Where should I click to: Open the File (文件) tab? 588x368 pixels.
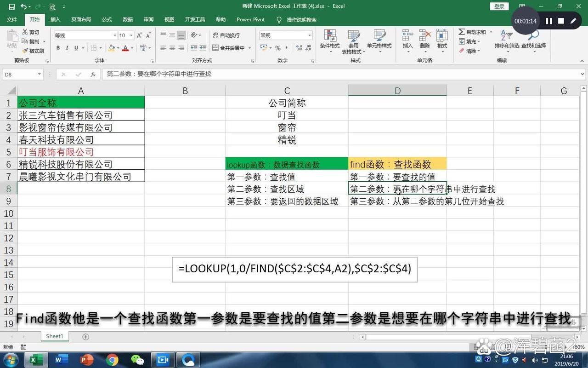coord(12,20)
